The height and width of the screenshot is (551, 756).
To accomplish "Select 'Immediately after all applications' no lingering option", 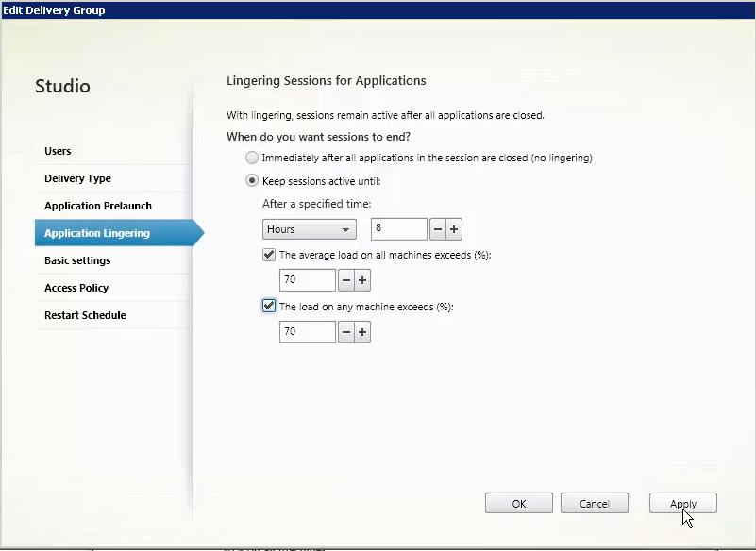I will (252, 158).
